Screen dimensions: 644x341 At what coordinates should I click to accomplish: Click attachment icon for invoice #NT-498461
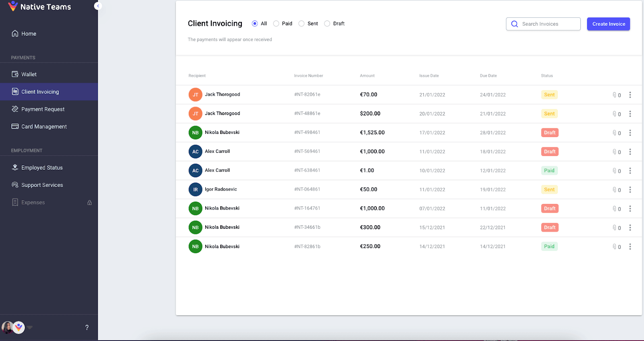615,133
